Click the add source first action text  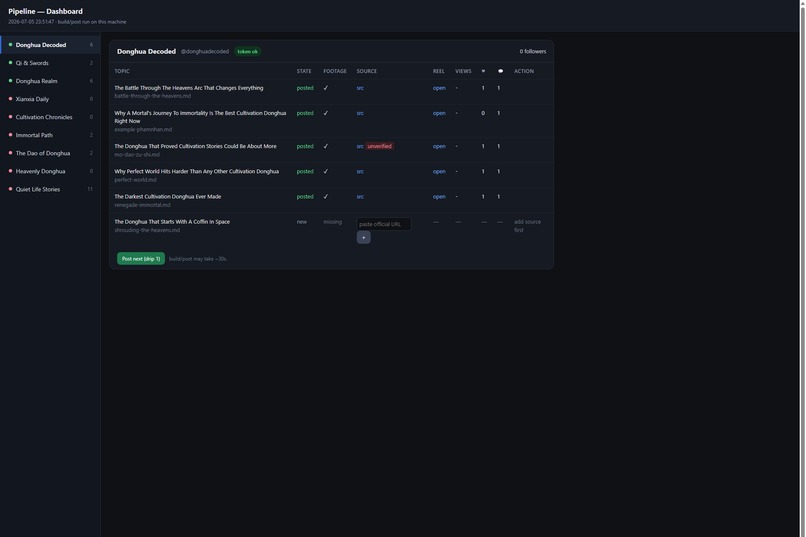pos(527,226)
